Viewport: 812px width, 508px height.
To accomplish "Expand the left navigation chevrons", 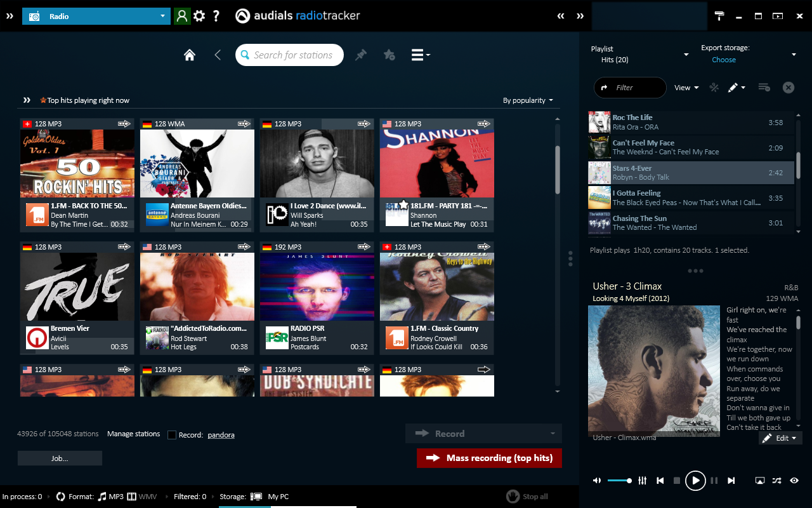I will click(10, 16).
